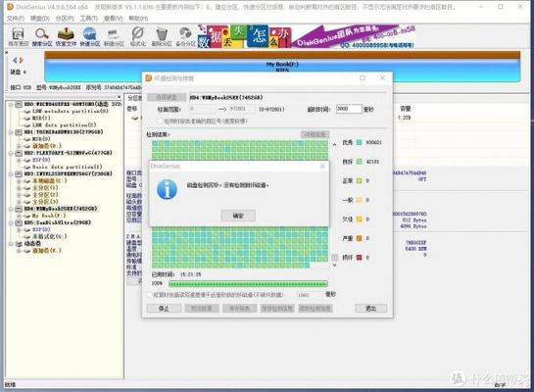Select the 主分区(2) tree row

pos(45,195)
